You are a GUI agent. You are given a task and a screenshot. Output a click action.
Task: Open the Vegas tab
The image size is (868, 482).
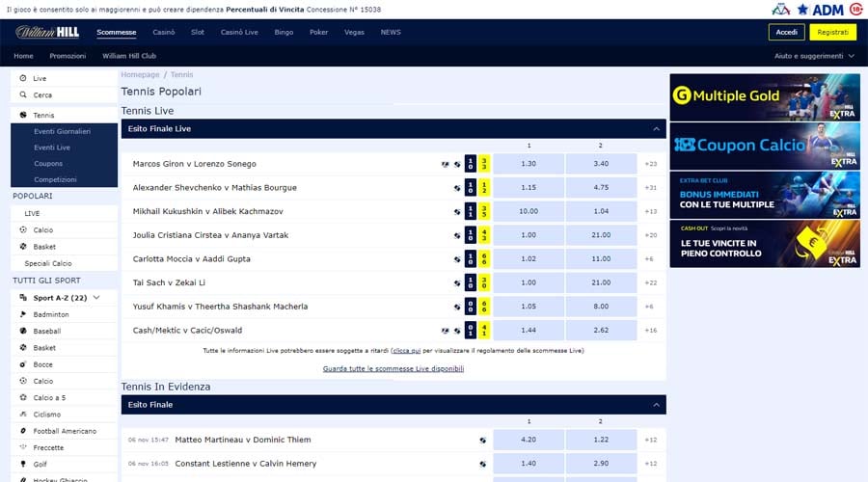(x=354, y=32)
